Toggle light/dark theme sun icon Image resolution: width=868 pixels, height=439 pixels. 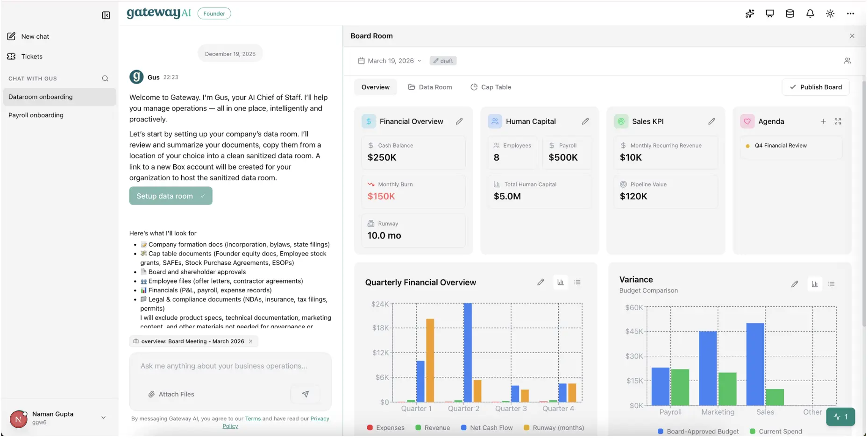coord(830,14)
